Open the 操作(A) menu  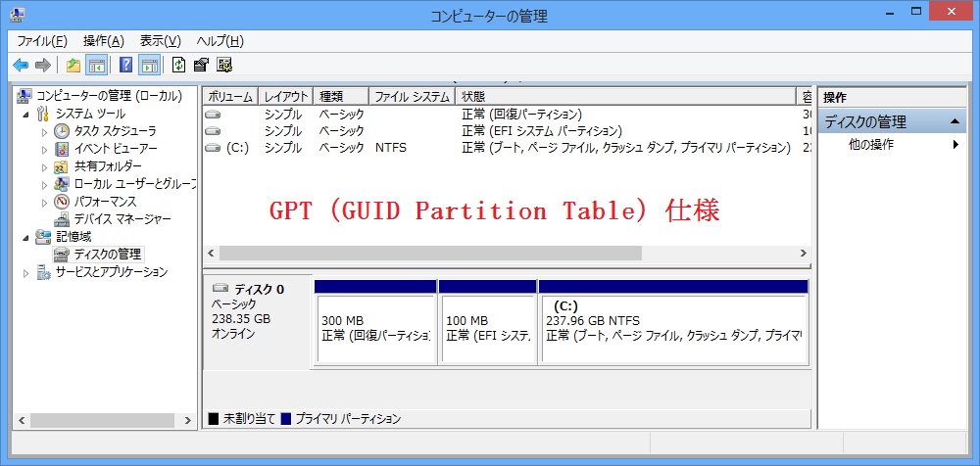point(104,41)
